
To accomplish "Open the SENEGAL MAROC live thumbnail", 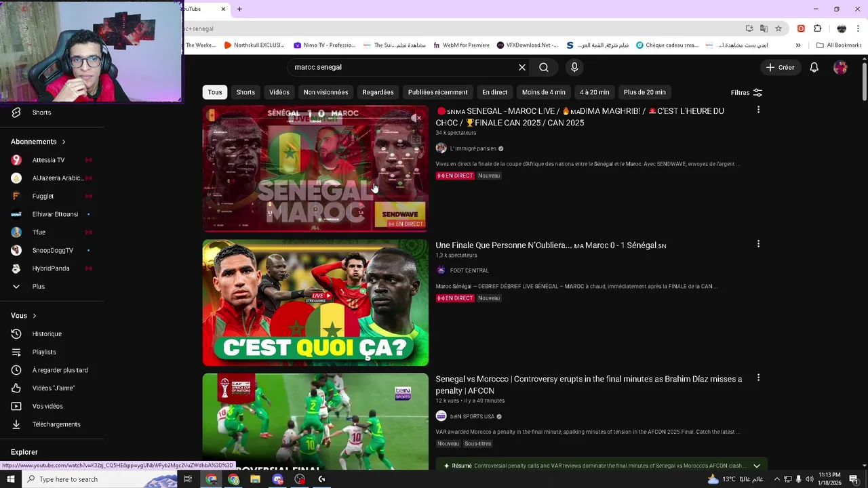I will (x=315, y=169).
